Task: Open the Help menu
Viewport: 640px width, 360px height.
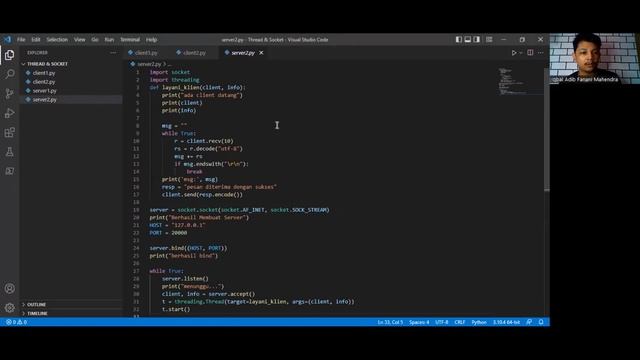Action: [151, 40]
